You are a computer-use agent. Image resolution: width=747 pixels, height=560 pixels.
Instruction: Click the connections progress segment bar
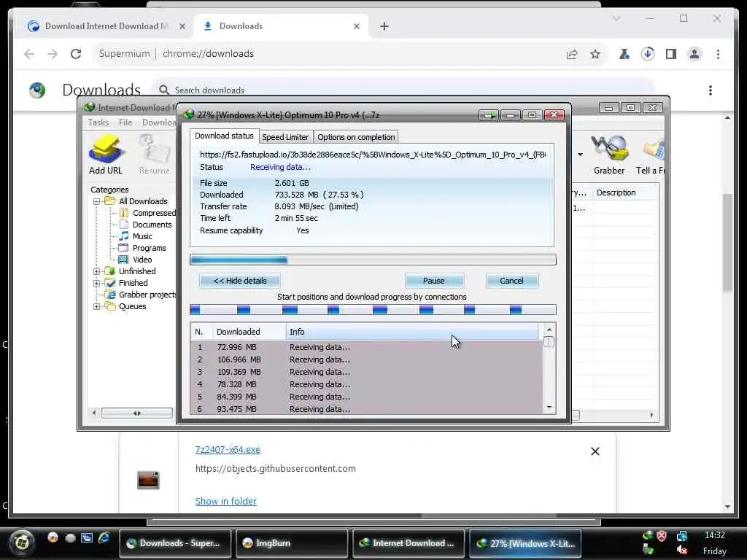click(373, 310)
